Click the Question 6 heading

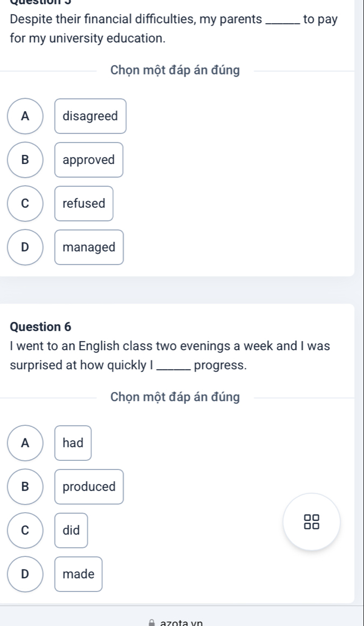click(x=40, y=326)
